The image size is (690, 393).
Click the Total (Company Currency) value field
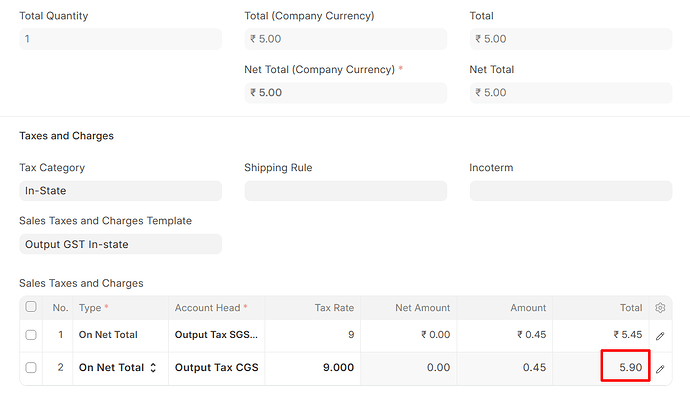pos(345,39)
